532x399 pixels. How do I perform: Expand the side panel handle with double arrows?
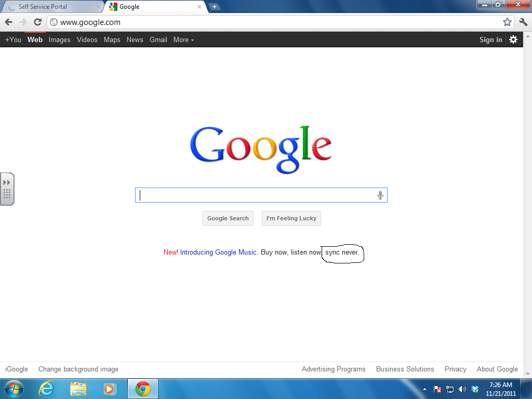(7, 189)
